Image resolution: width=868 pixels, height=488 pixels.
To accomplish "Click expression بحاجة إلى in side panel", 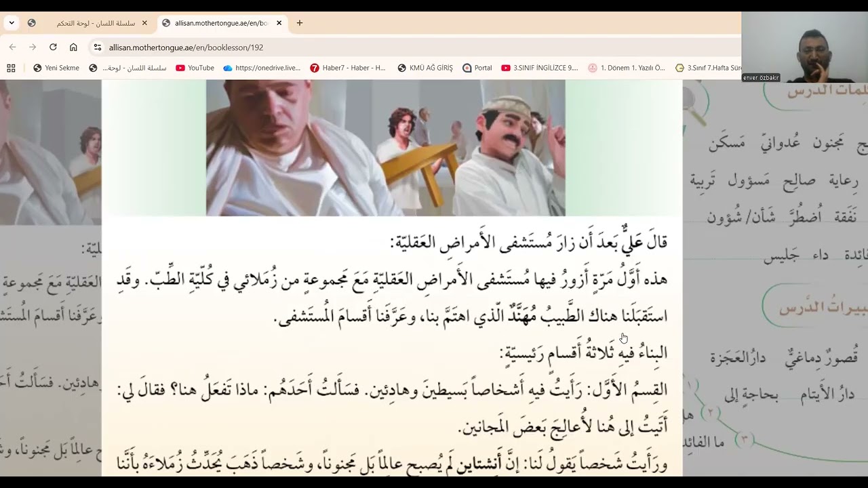I will click(x=751, y=394).
